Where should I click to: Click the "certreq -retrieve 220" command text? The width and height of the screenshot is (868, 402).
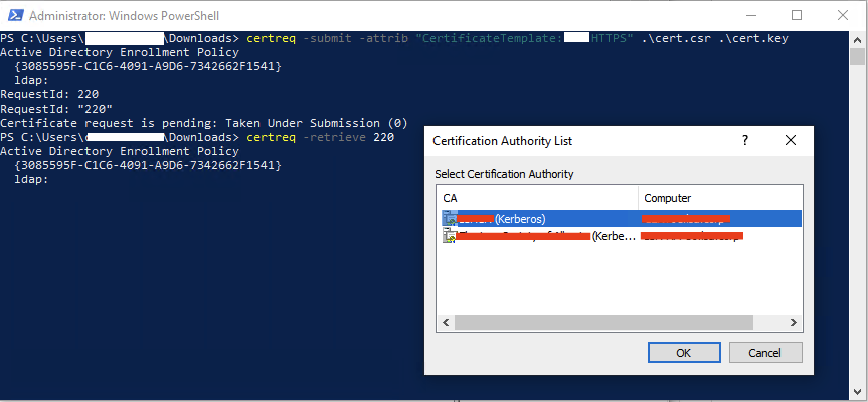point(320,137)
